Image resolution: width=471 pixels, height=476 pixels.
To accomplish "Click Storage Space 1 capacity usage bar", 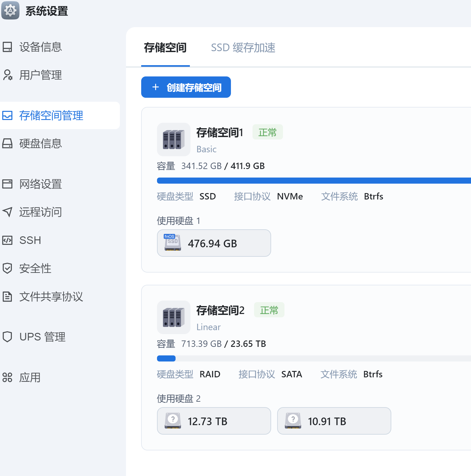I will pyautogui.click(x=313, y=181).
